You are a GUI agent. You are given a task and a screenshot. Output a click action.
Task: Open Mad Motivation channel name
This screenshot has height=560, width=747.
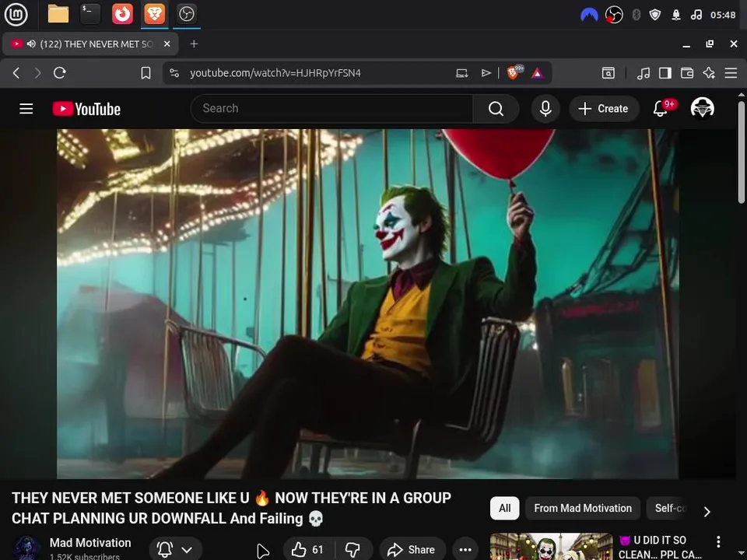tap(90, 542)
